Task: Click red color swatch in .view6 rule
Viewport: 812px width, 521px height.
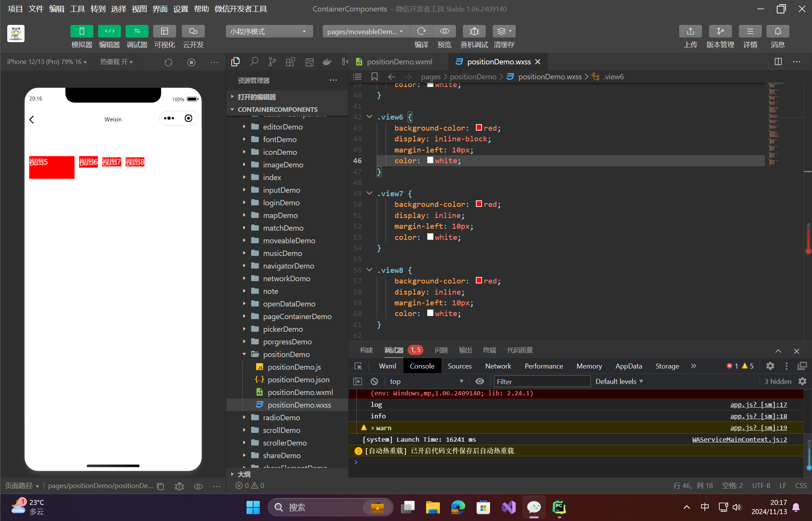Action: (x=479, y=128)
